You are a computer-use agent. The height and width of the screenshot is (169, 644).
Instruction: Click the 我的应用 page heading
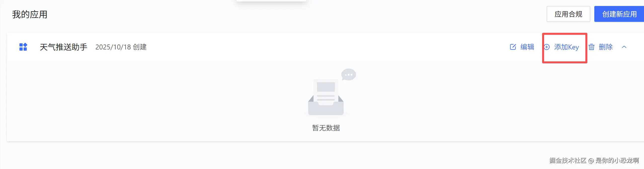coord(30,14)
